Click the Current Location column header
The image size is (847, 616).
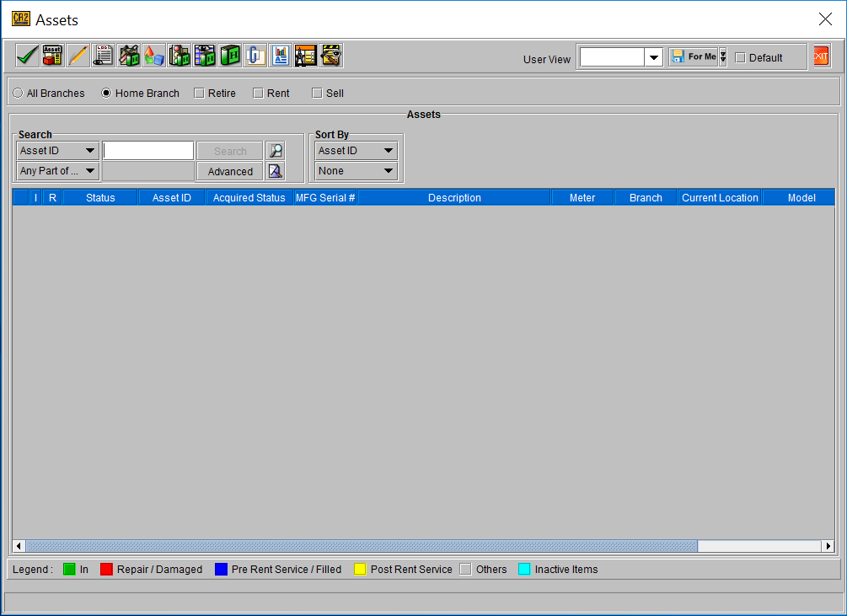[x=720, y=197]
